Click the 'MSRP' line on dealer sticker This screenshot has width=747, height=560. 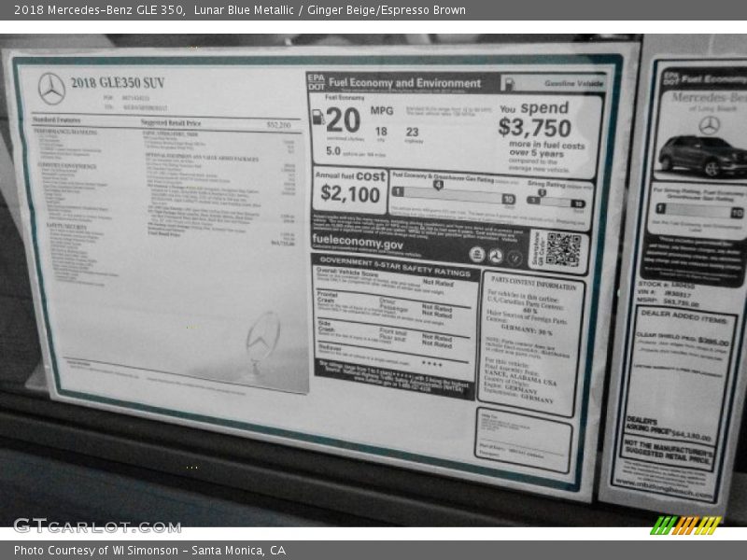coord(668,301)
